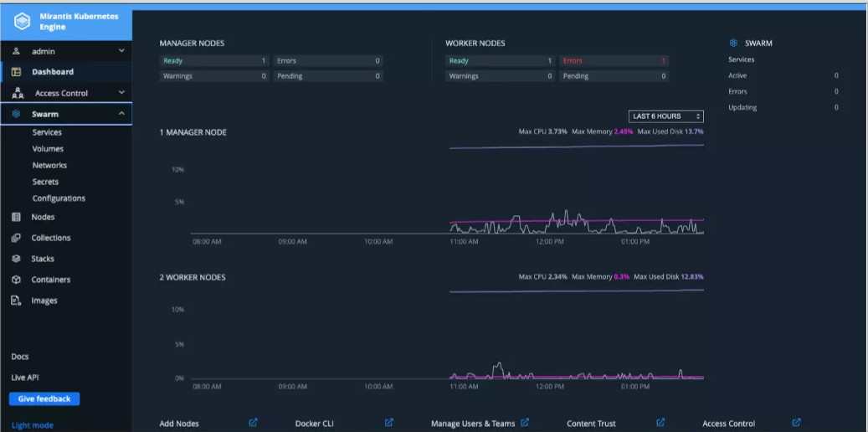Click the admin user icon
The image size is (868, 432).
[16, 51]
